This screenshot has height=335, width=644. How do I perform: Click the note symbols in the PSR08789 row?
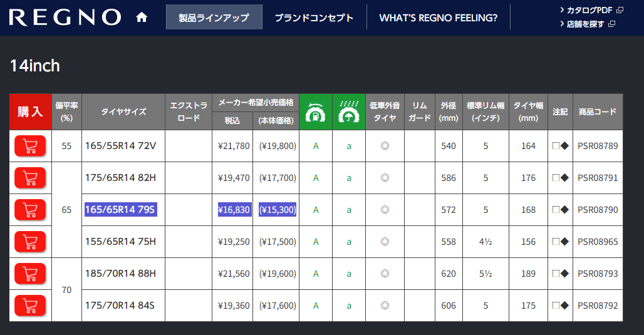click(560, 146)
